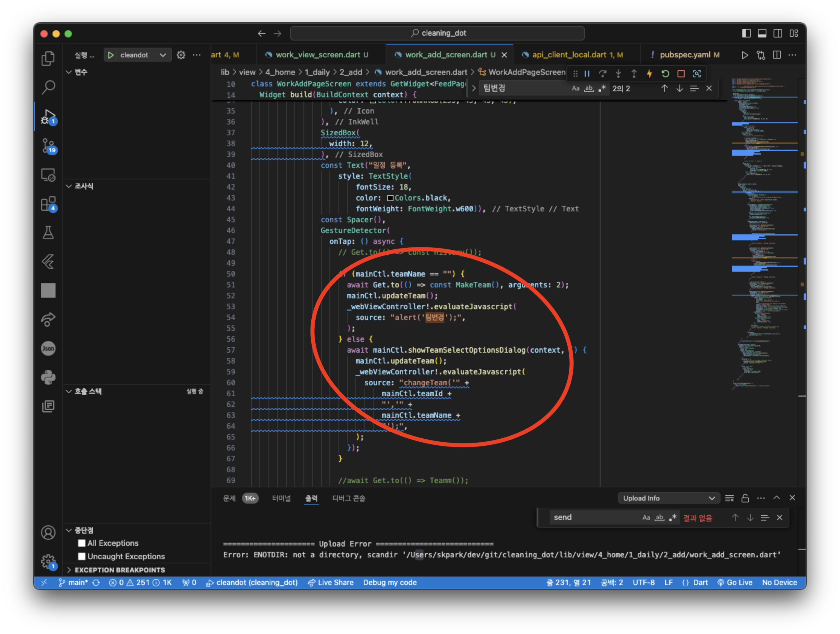The width and height of the screenshot is (840, 634).
Task: Open the Upload Info output channel dropdown
Action: 669,498
